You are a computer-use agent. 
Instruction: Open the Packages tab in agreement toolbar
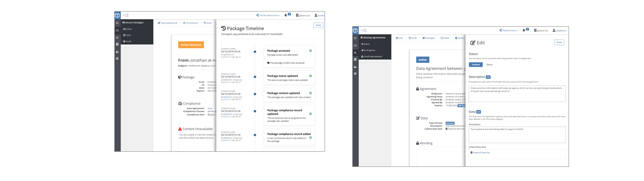tap(429, 38)
